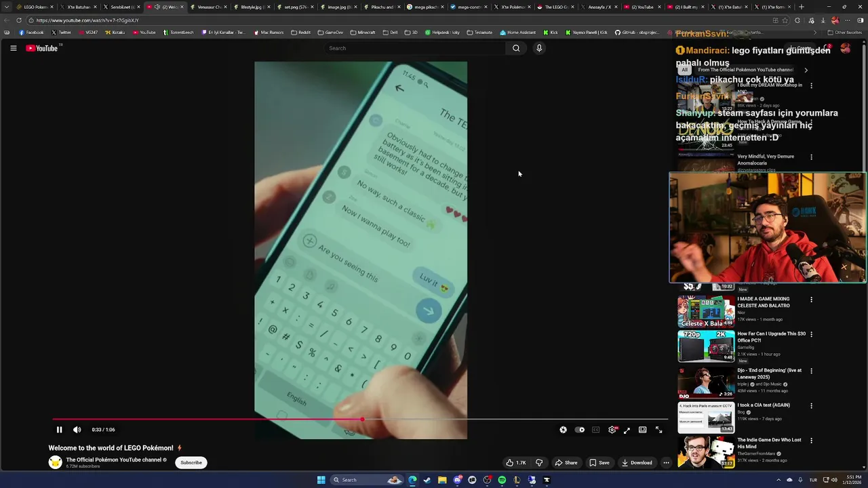The width and height of the screenshot is (868, 488).
Task: Dislike the video with thumbs-down
Action: (539, 463)
